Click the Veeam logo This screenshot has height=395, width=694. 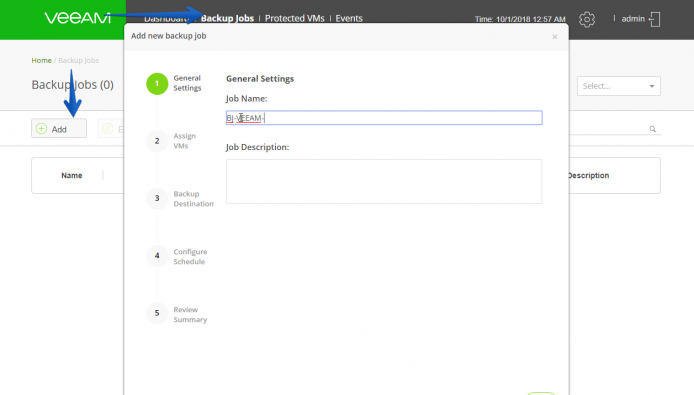[x=77, y=18]
